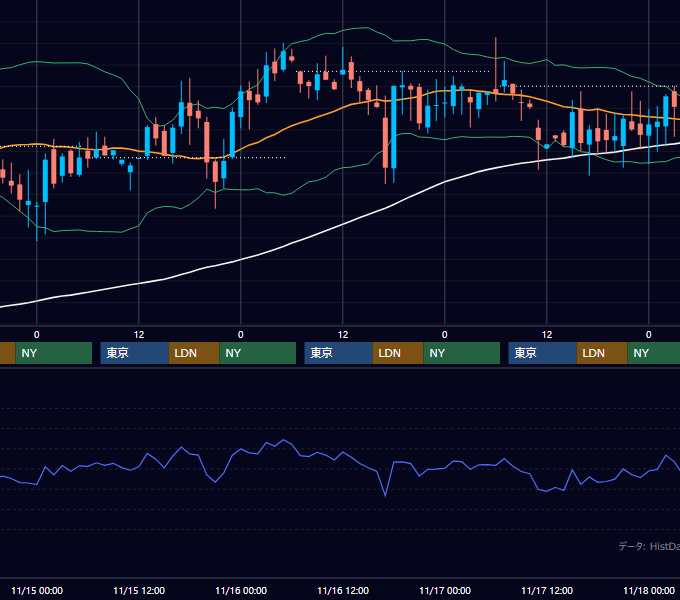This screenshot has height=600, width=680.
Task: Click the white long-term moving average line
Action: coord(343,225)
